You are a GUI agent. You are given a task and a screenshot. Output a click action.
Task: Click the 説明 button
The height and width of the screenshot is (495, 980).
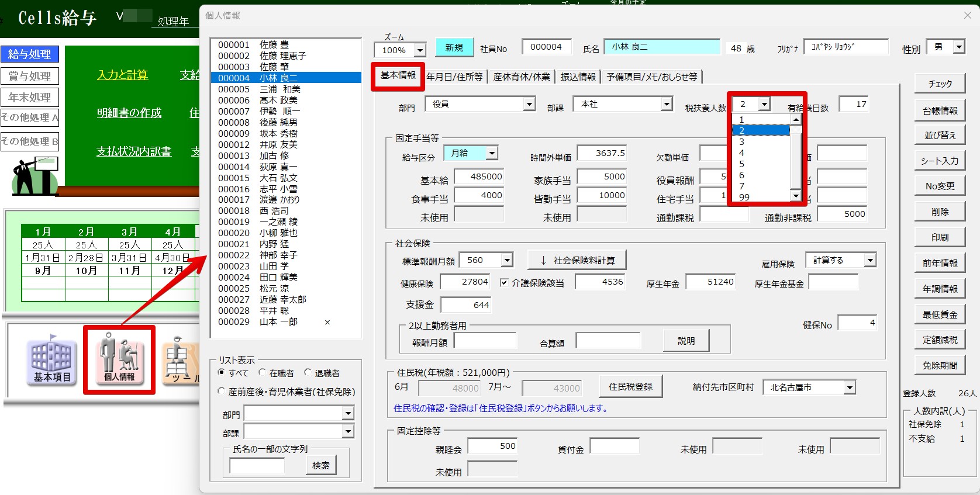(x=686, y=340)
